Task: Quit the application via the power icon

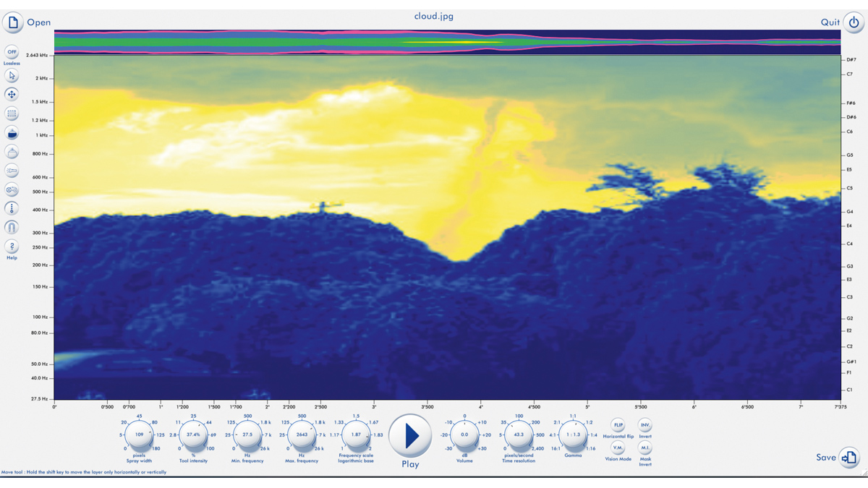Action: point(854,22)
